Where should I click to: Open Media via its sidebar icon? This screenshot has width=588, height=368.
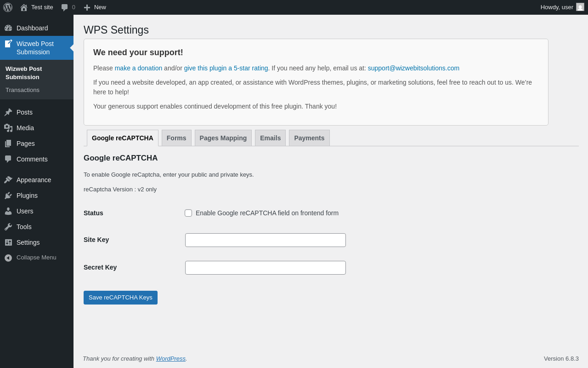[x=8, y=128]
